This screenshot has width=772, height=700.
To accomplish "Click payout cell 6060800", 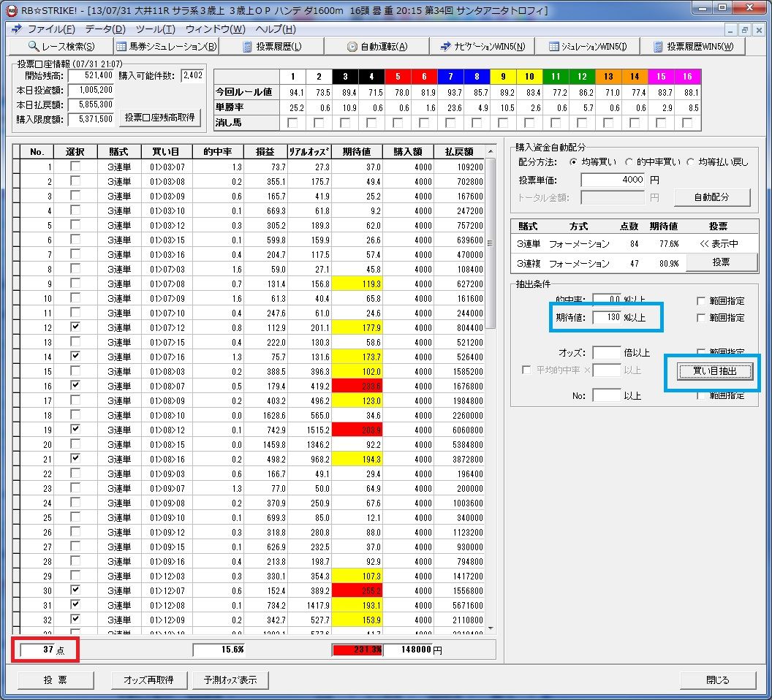I will pos(459,430).
